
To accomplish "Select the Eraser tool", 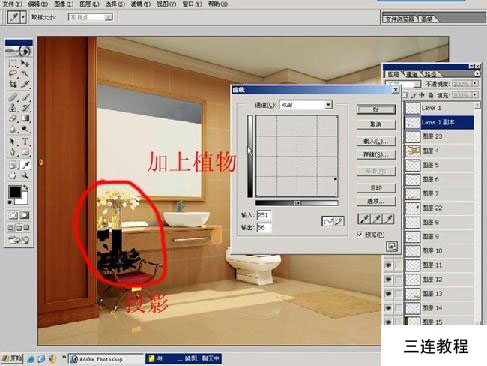I will coord(13,118).
